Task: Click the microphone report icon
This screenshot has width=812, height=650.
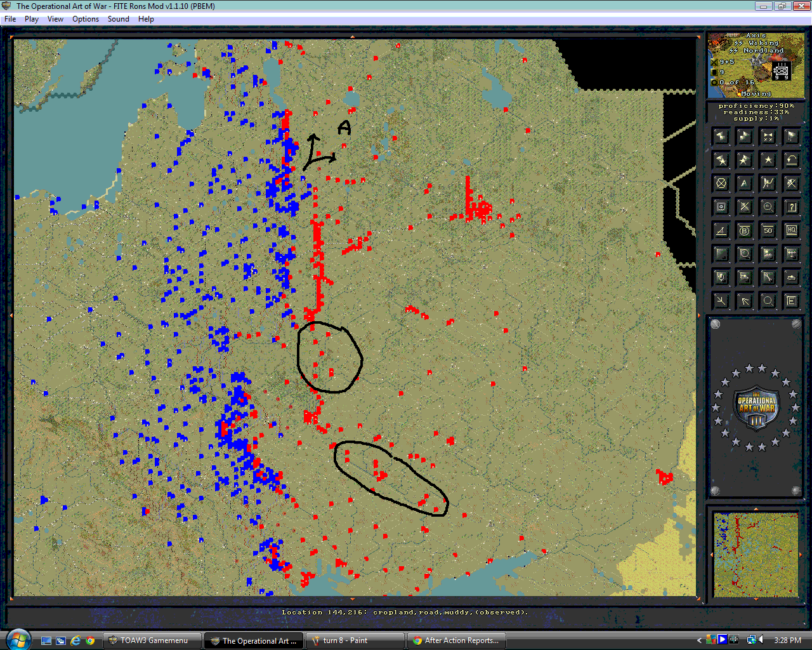Action: (x=721, y=277)
